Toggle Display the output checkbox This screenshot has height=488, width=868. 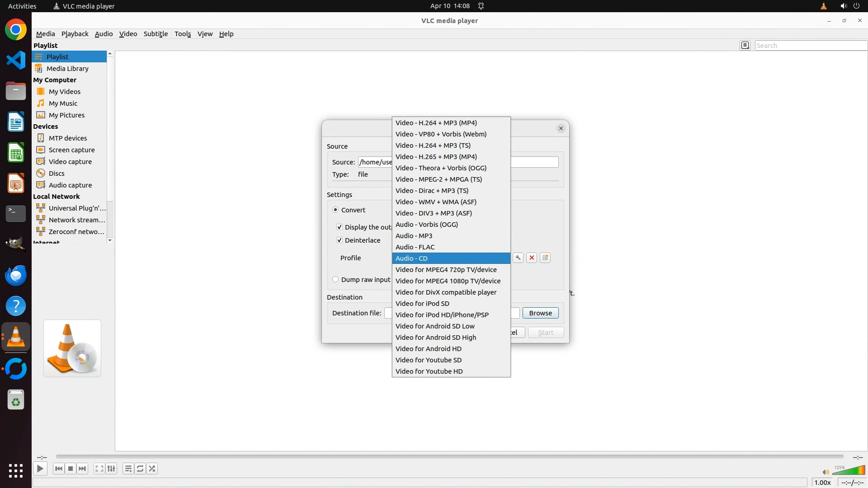(340, 227)
